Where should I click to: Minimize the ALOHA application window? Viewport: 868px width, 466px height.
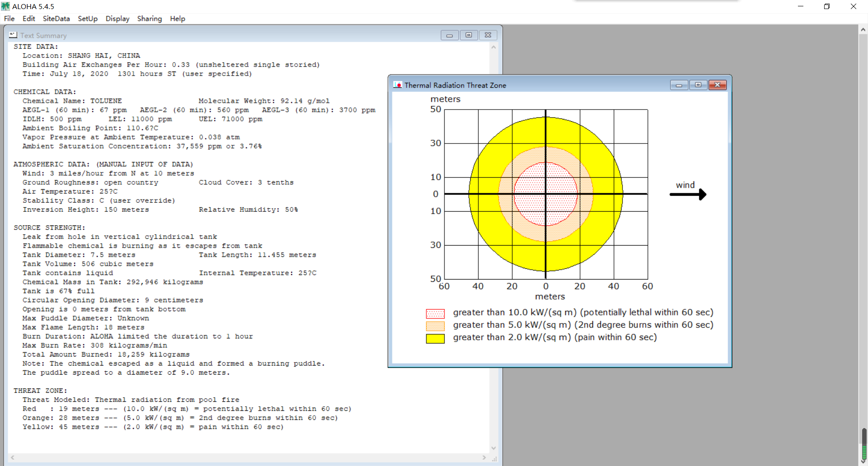(x=801, y=6)
